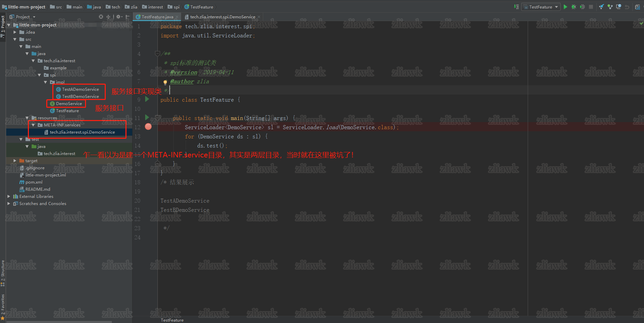The width and height of the screenshot is (644, 323).
Task: Click the run gutter arrow beside class TestFeature
Action: [147, 99]
